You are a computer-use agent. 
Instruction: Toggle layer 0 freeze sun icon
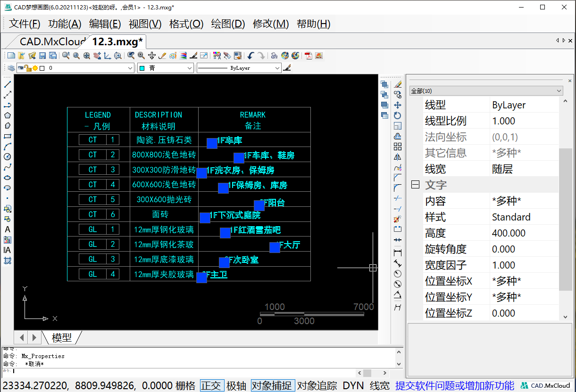tap(35, 68)
